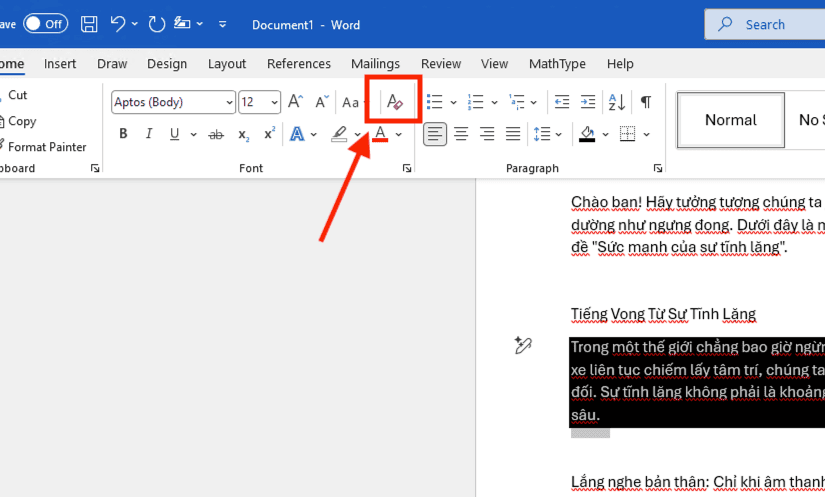
Task: Toggle the Align Left button
Action: pyautogui.click(x=435, y=134)
